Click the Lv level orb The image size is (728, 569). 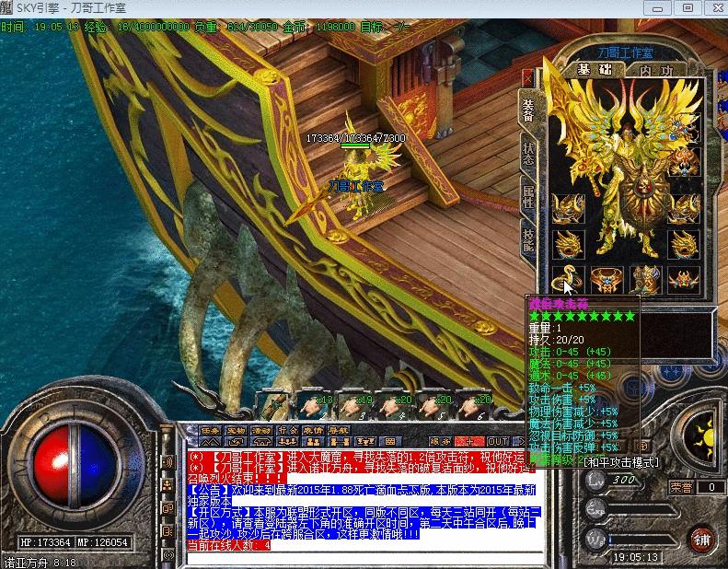pyautogui.click(x=595, y=481)
